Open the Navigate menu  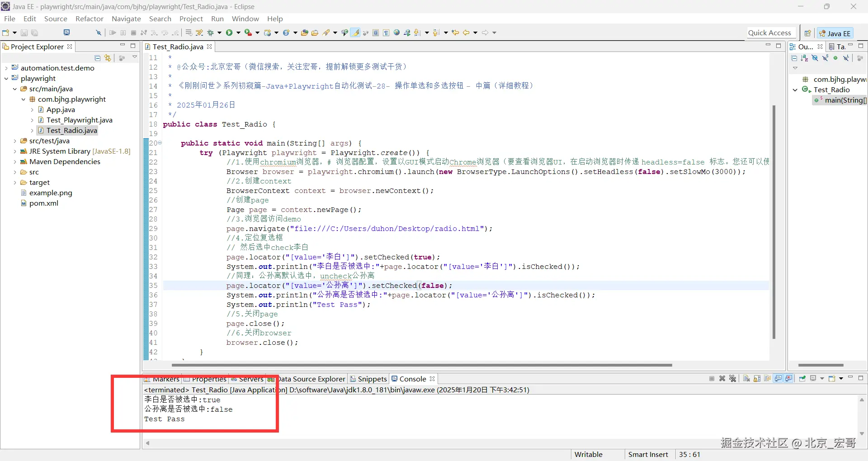tap(126, 19)
